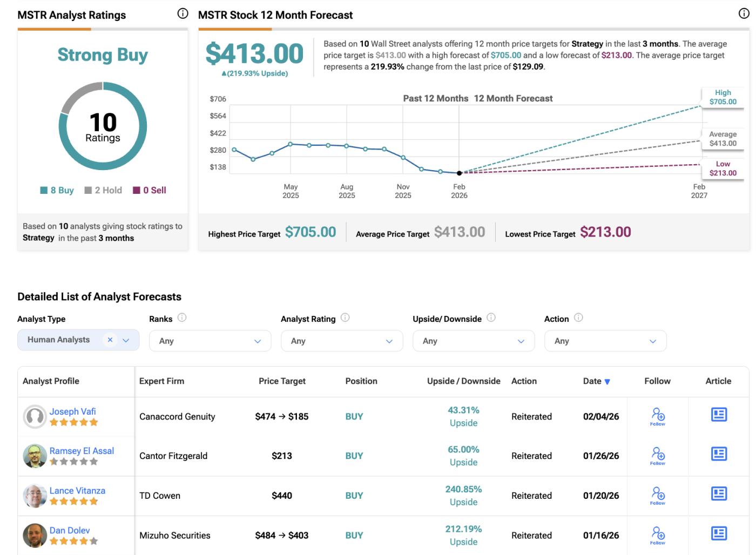Image resolution: width=756 pixels, height=555 pixels.
Task: Follow analyst Joseph Vafi
Action: pos(657,416)
